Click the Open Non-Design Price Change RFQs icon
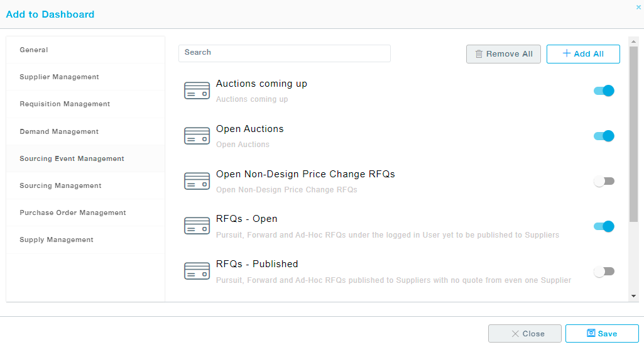The image size is (644, 347). tap(197, 181)
